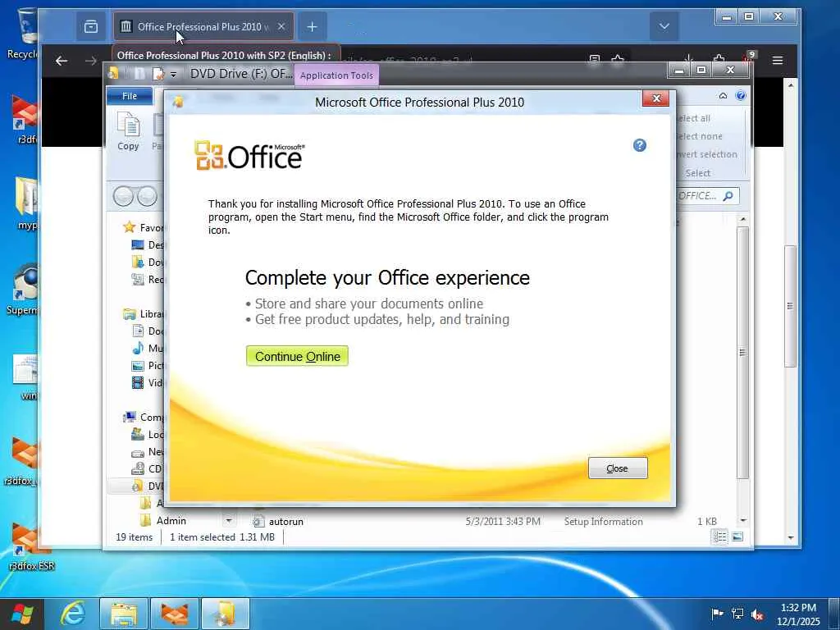Screen dimensions: 840x630
Task: Click Explorer file list scrollbar
Action: (x=742, y=352)
